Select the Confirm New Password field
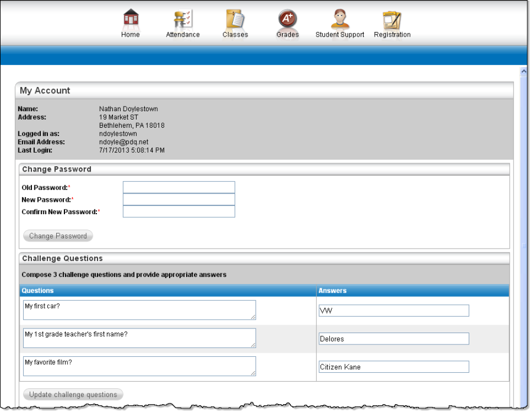532x413 pixels. 179,212
